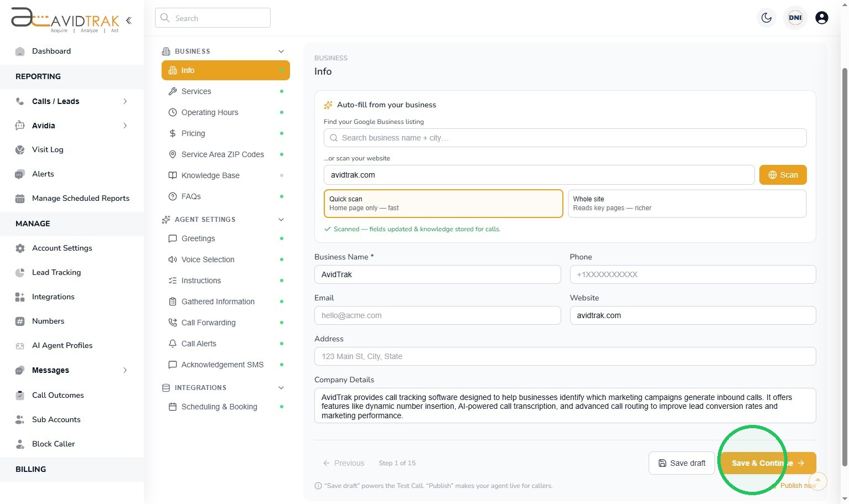Image resolution: width=849 pixels, height=504 pixels.
Task: Open the Voice Selection step
Action: pyautogui.click(x=226, y=259)
